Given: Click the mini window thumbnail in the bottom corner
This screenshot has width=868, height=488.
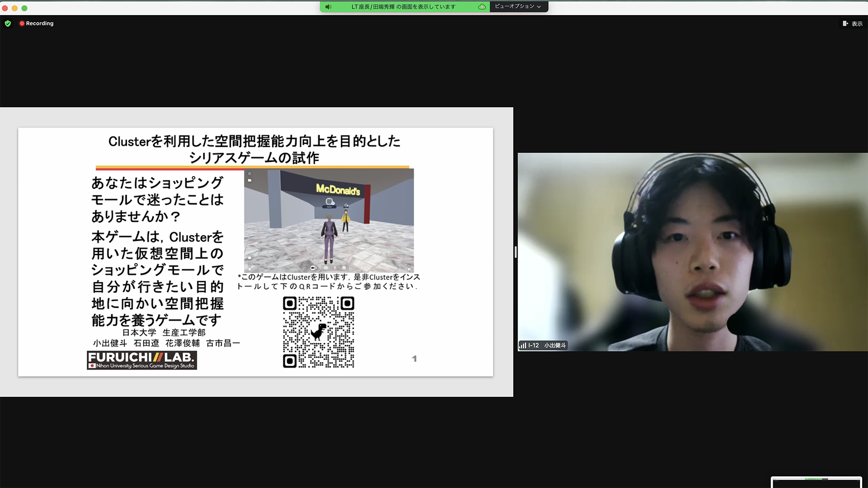Looking at the screenshot, I should pyautogui.click(x=816, y=482).
